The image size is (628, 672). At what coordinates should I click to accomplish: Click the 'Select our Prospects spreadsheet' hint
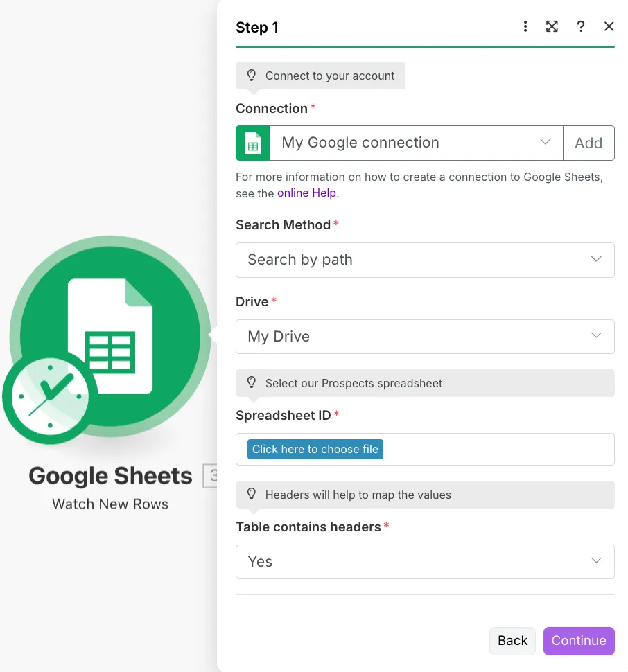click(x=425, y=383)
